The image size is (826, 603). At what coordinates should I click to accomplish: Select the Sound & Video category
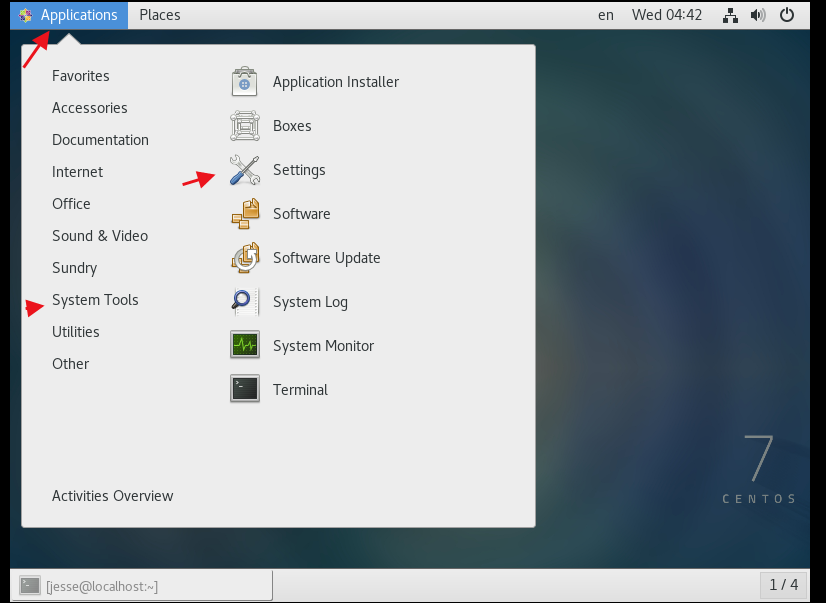(100, 236)
